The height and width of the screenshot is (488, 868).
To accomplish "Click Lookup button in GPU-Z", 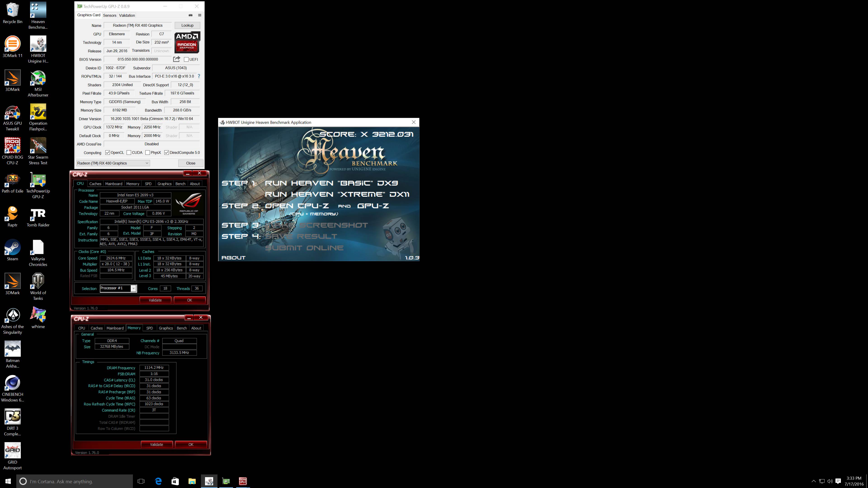I will click(187, 25).
